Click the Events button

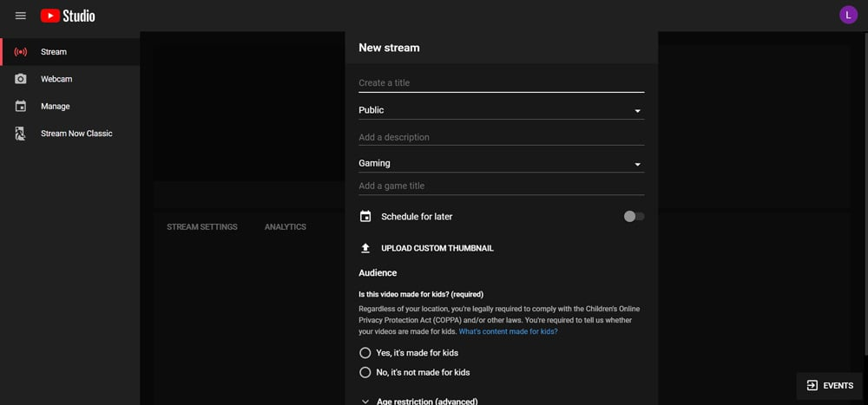point(829,385)
